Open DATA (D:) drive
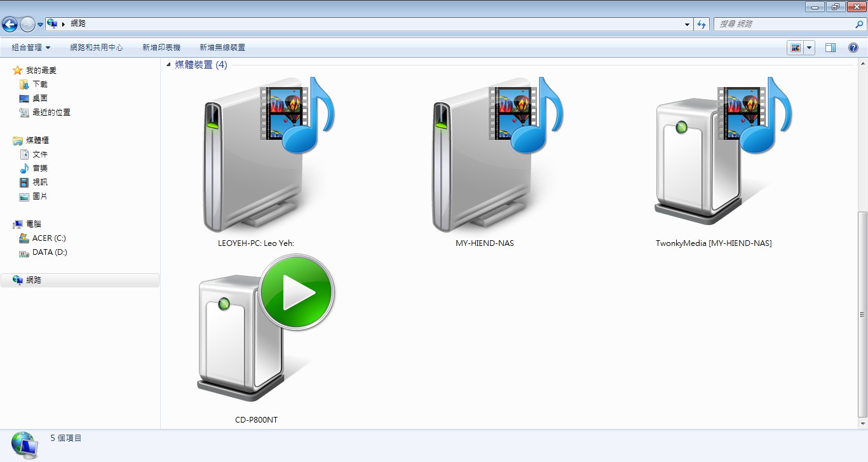Image resolution: width=868 pixels, height=462 pixels. click(x=50, y=252)
